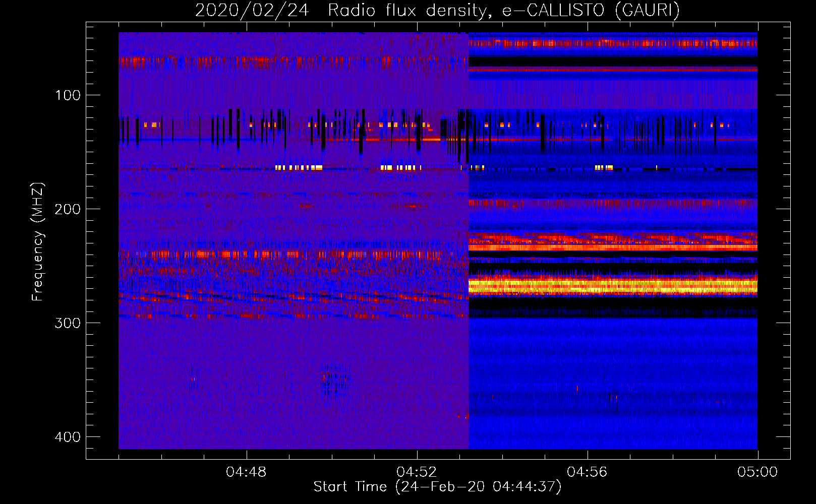Screen dimensions: 816x504
Task: Click the 300 frequency tick label
Action: [x=68, y=323]
